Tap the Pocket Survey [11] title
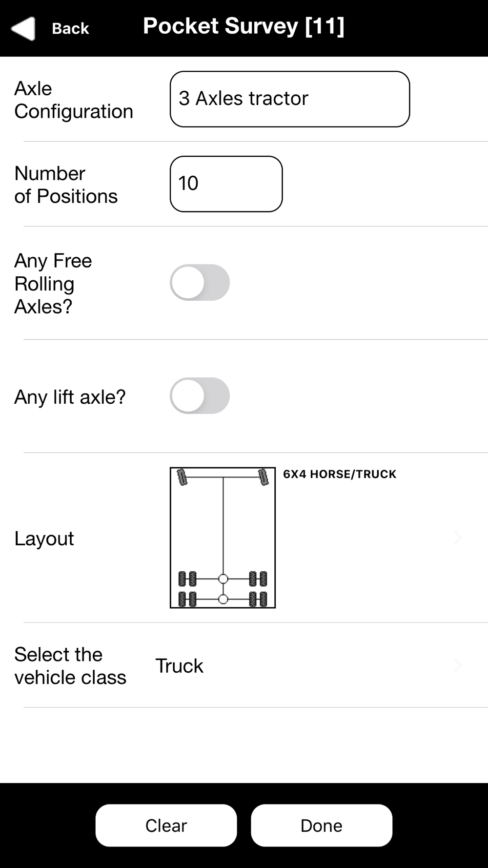 (244, 26)
